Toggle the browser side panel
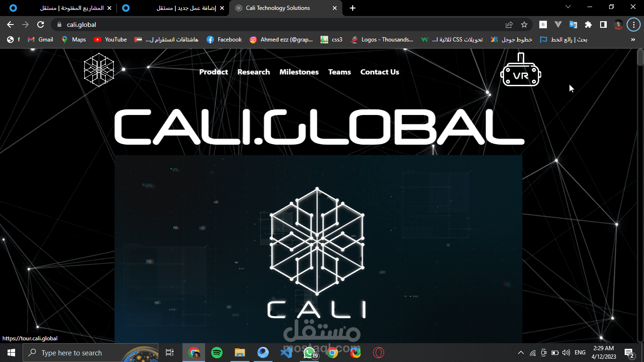Screen dimensions: 644x362 click(x=603, y=25)
